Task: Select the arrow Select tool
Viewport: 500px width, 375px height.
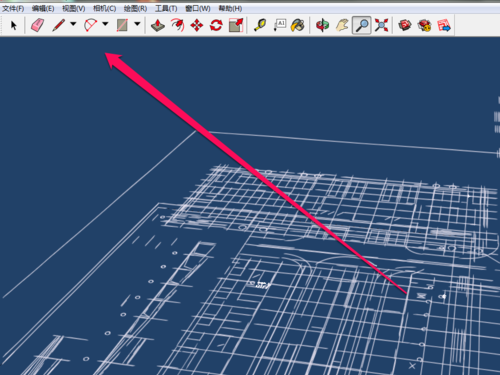Action: (14, 25)
